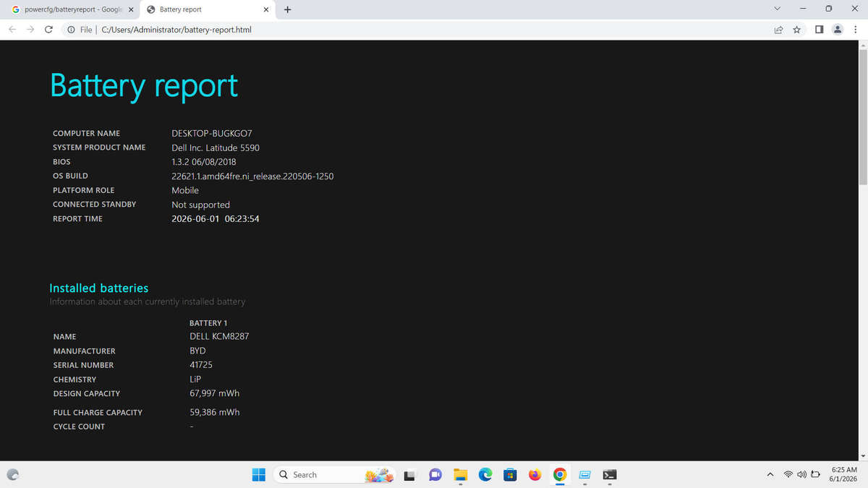Open File Explorer from the taskbar
The height and width of the screenshot is (488, 868).
[461, 475]
